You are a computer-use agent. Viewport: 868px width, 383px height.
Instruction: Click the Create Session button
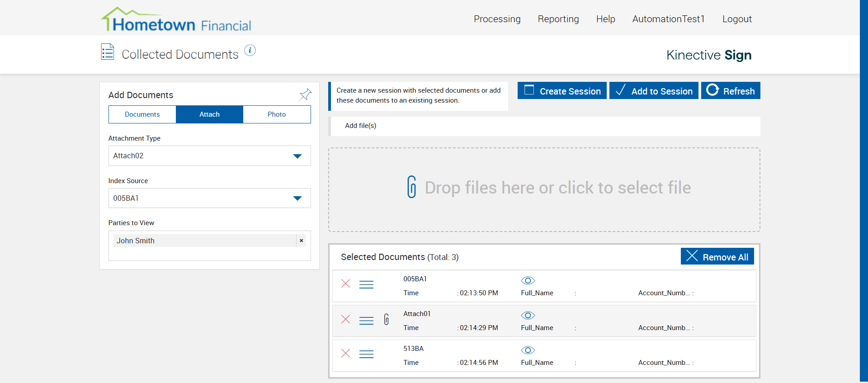[x=562, y=91]
